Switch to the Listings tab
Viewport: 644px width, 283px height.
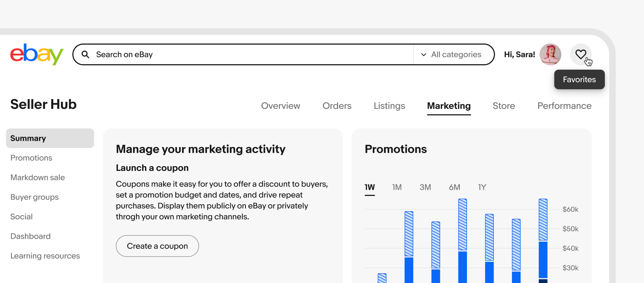pos(389,106)
